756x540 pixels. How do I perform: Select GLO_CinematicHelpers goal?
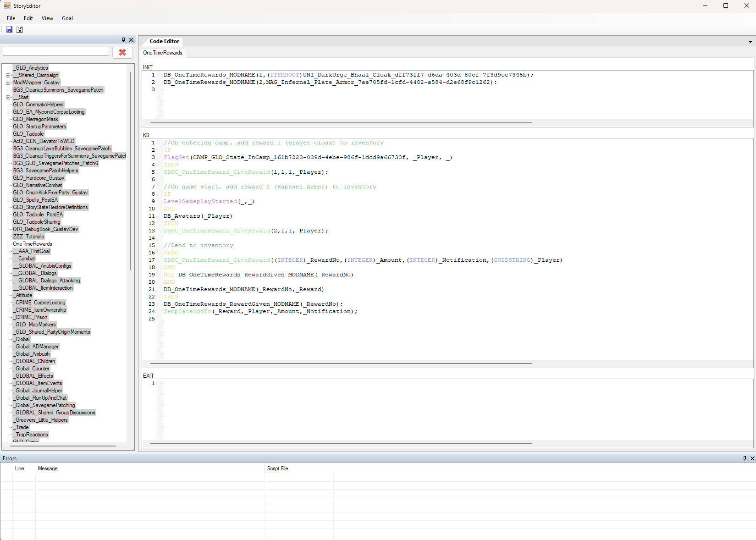point(39,105)
